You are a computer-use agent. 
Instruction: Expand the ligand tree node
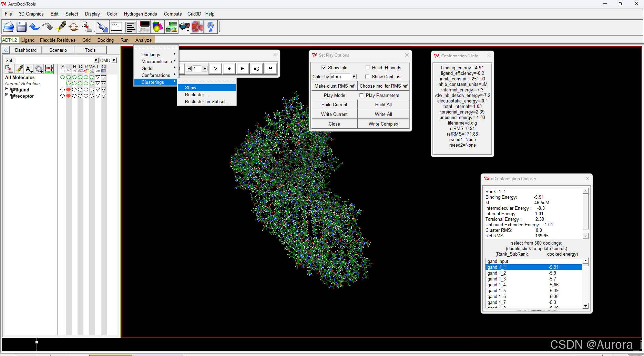tap(7, 89)
